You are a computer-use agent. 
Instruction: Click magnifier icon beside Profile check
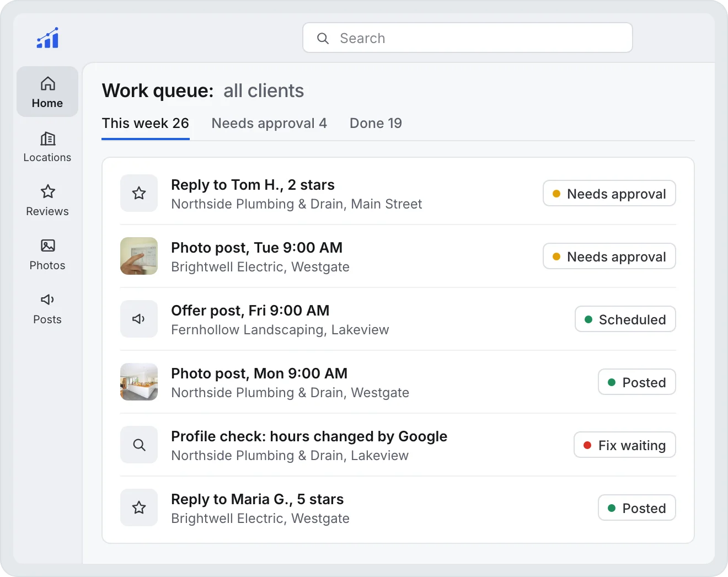coord(139,445)
